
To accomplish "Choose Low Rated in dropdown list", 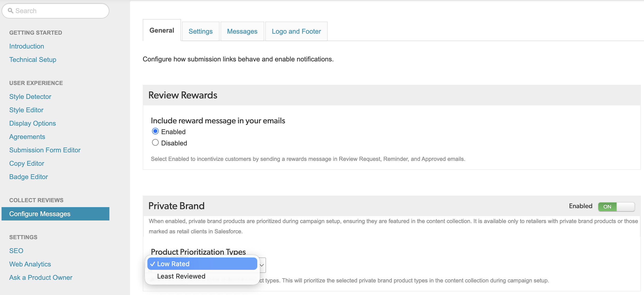I will click(x=202, y=264).
